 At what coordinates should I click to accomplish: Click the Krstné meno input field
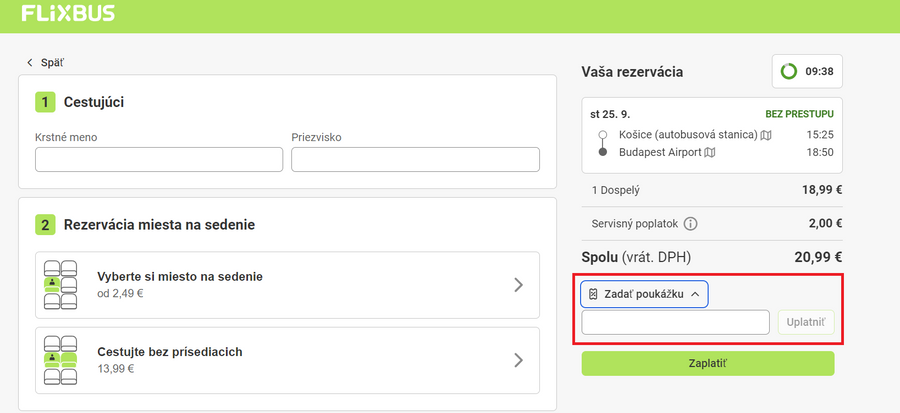pos(159,160)
